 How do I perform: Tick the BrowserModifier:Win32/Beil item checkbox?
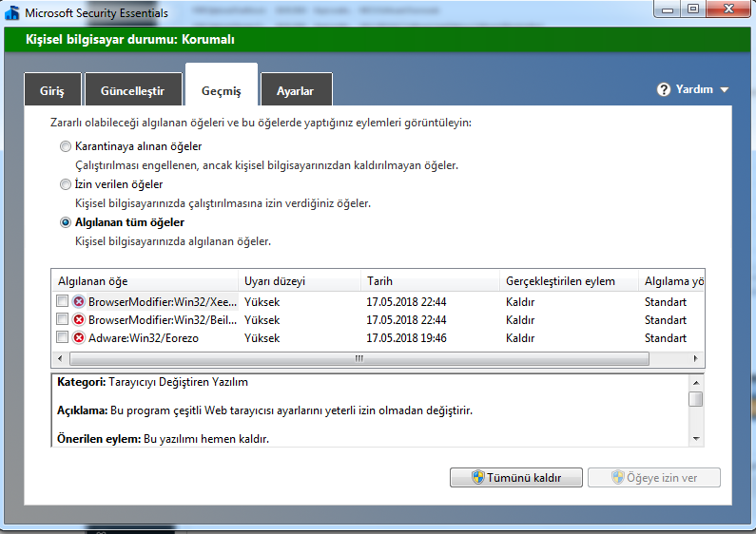[x=62, y=319]
